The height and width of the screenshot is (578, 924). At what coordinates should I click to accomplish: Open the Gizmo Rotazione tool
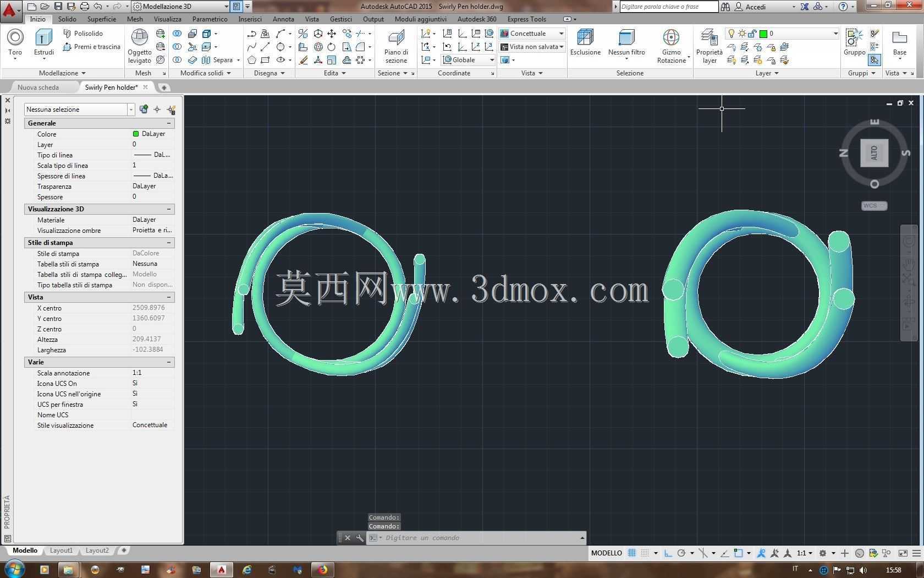point(672,46)
